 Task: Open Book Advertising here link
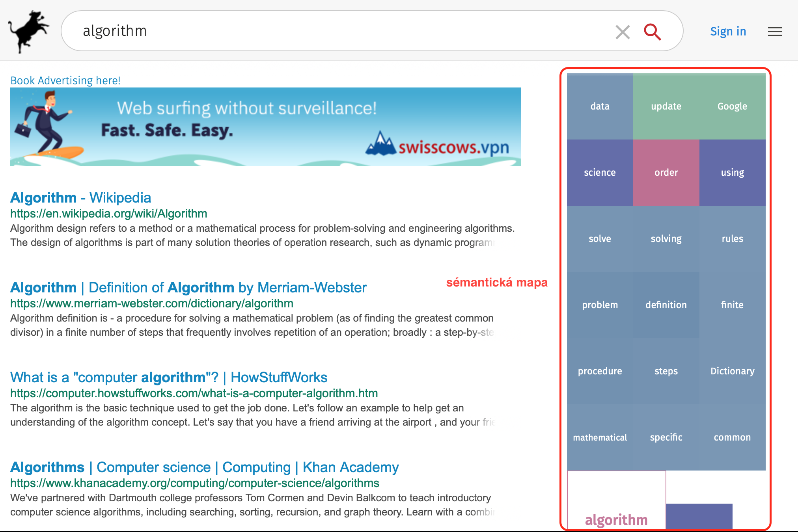65,80
